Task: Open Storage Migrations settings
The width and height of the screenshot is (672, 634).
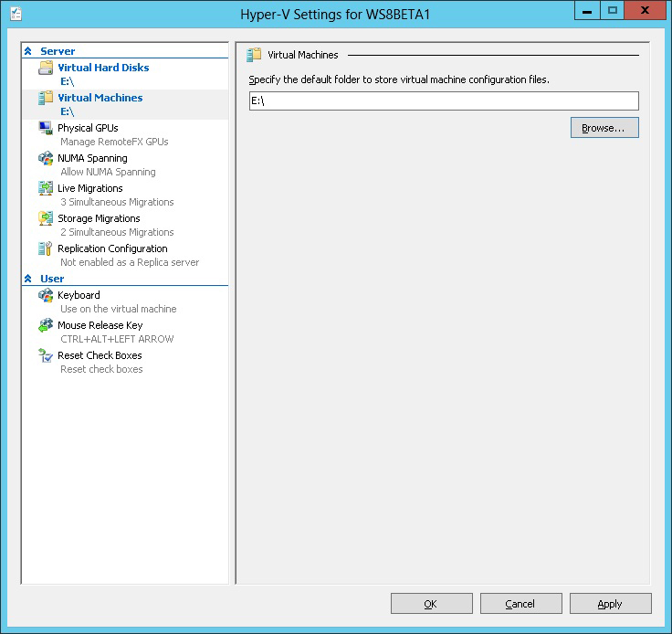Action: pyautogui.click(x=99, y=218)
